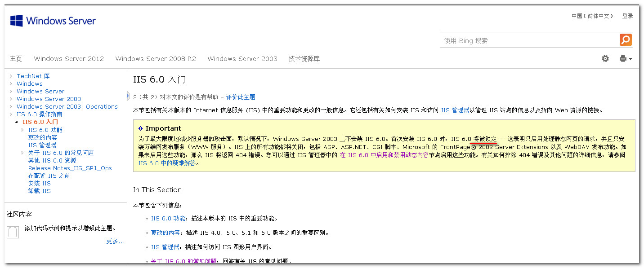Screen dimensions: 644x268
Task: Click the 登录 sign-in link
Action: 627,16
